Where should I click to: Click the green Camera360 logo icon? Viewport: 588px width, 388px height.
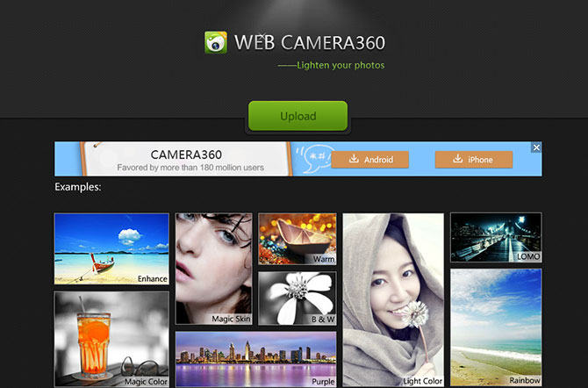click(215, 42)
